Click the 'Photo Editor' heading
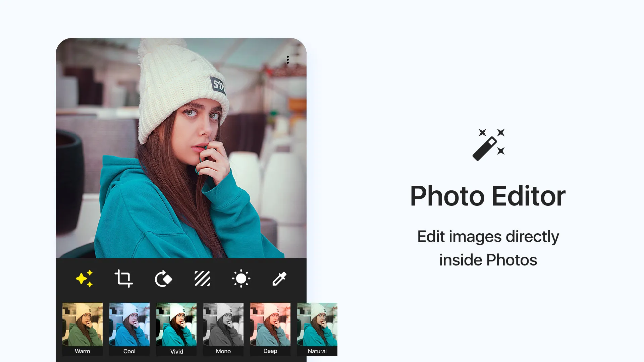The image size is (644, 362). [x=488, y=196]
